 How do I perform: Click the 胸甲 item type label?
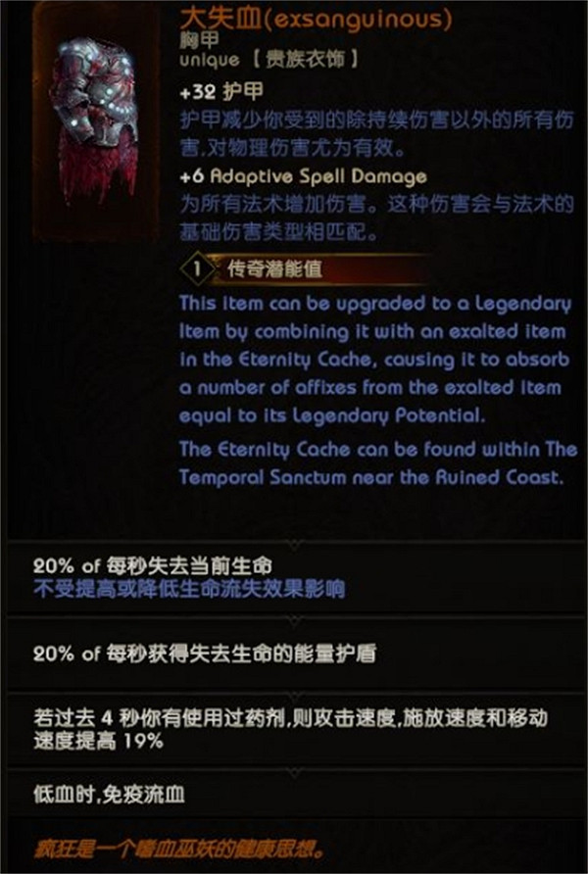199,41
